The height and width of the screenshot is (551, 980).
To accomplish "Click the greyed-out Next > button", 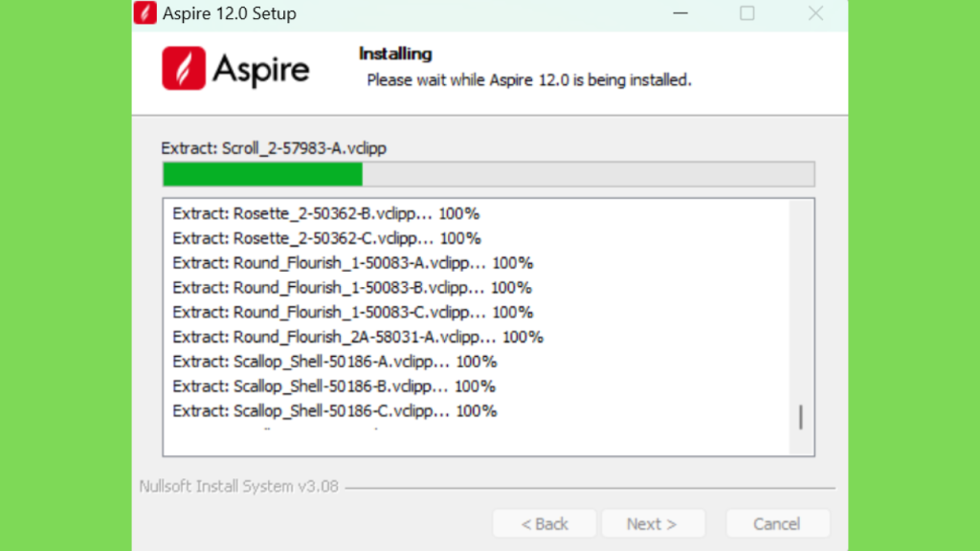I will (652, 523).
